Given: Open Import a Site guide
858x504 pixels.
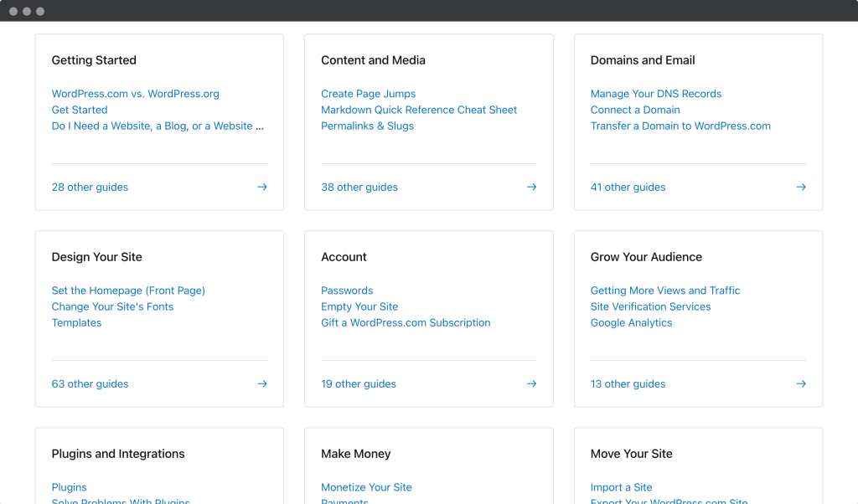Looking at the screenshot, I should [x=621, y=487].
